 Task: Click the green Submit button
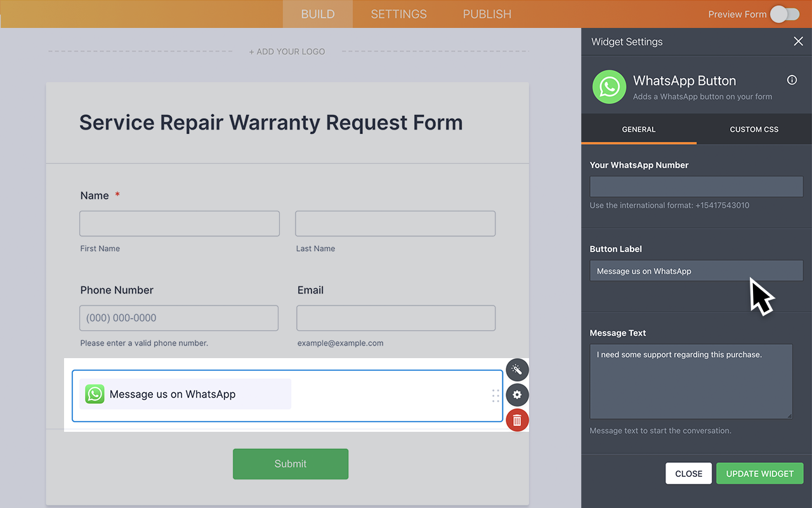pyautogui.click(x=291, y=464)
